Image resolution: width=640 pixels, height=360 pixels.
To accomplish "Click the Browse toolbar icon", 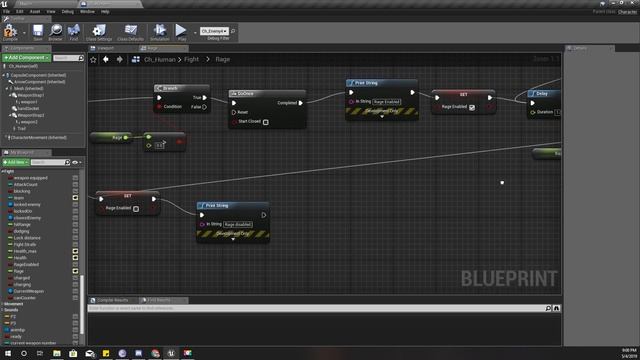I will click(x=56, y=31).
